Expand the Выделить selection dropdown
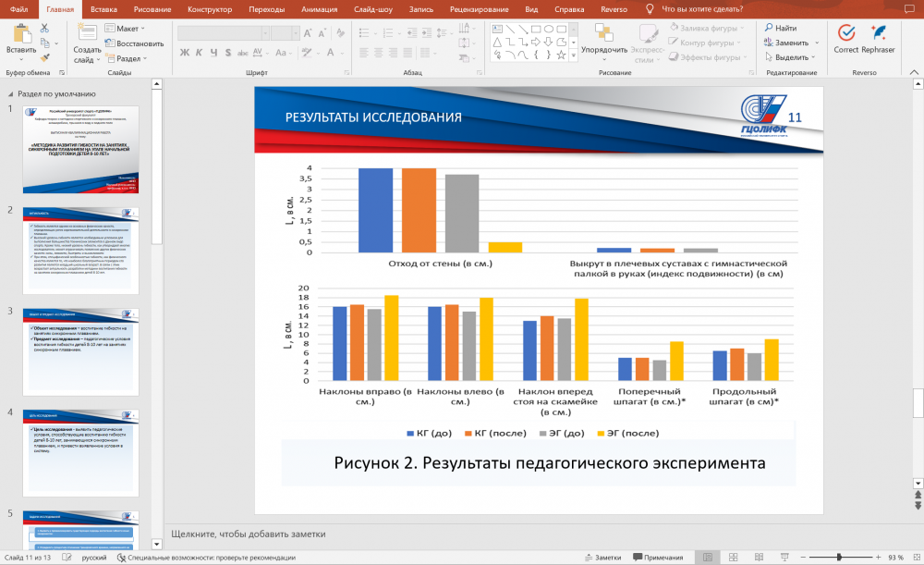Screen dimensions: 924x565 pyautogui.click(x=792, y=57)
